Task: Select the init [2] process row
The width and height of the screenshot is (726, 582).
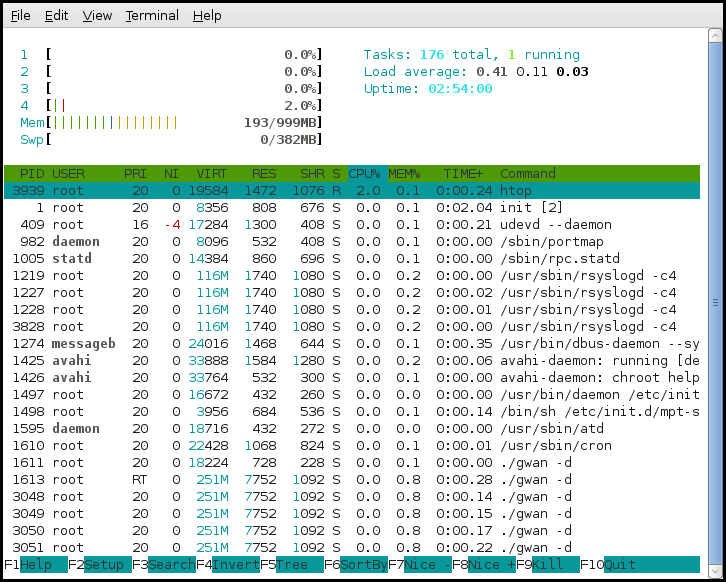Action: click(x=352, y=207)
